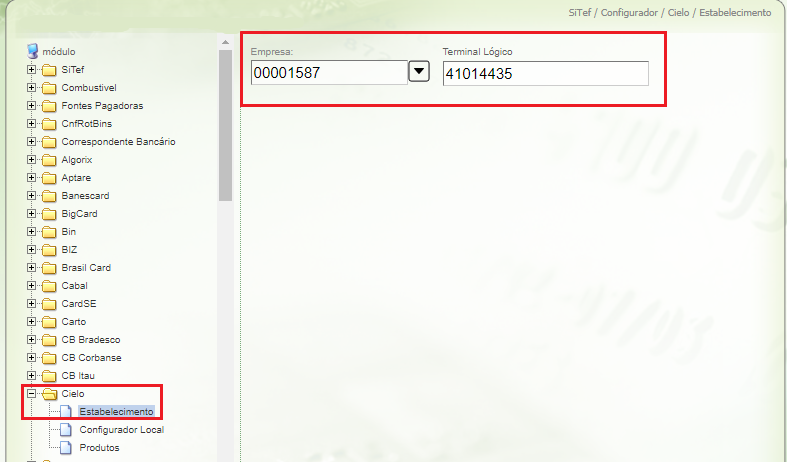Click the CB Bradesco folder icon
This screenshot has height=462, width=787.
(49, 340)
